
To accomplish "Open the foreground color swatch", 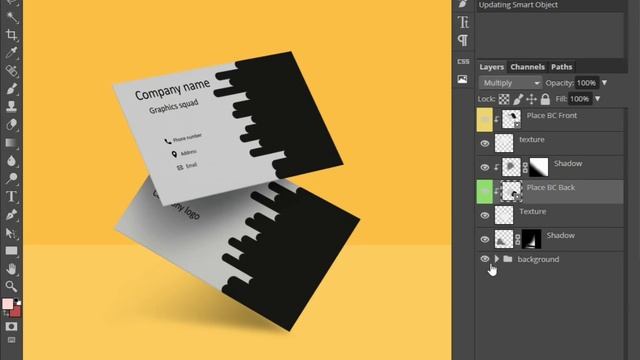I will (8, 304).
